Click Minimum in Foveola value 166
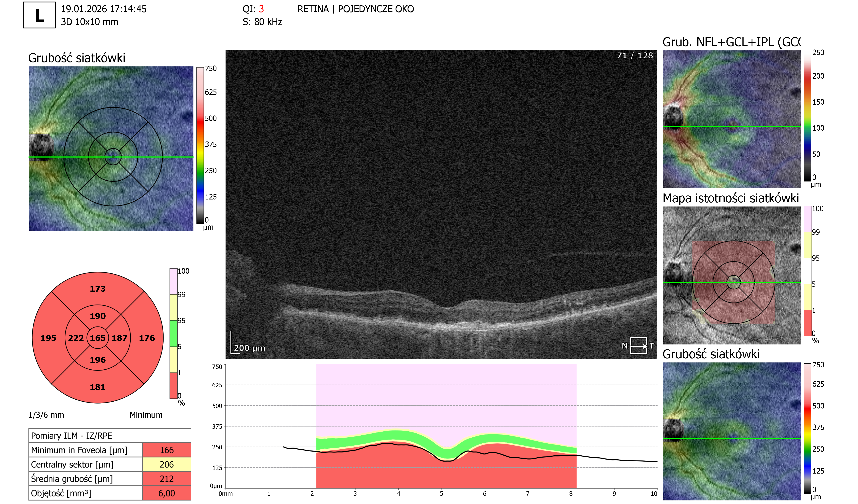 point(166,450)
